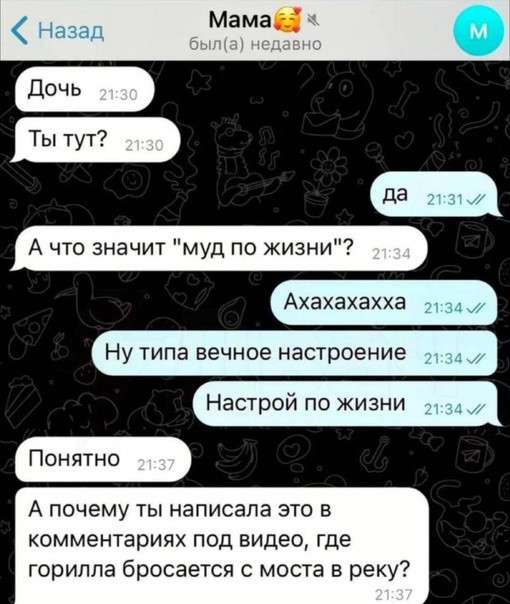Open chat info via the Мама title
The height and width of the screenshot is (604, 510).
[x=240, y=21]
